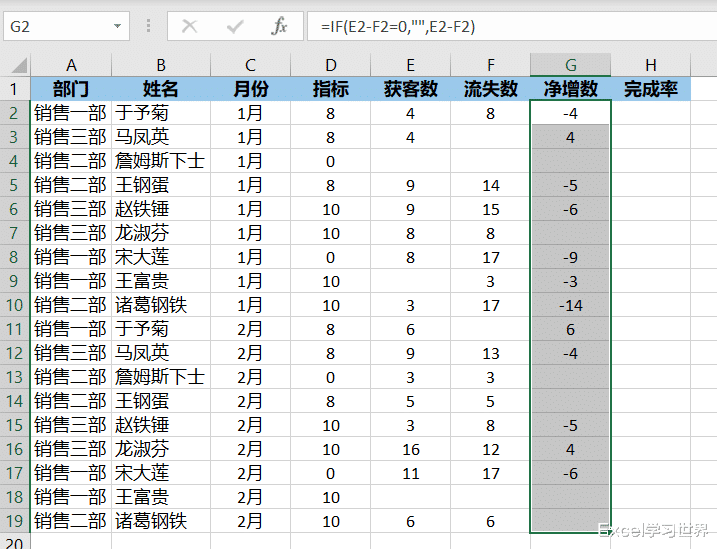Select column F header
Viewport: 717px width, 549px height.
point(490,65)
